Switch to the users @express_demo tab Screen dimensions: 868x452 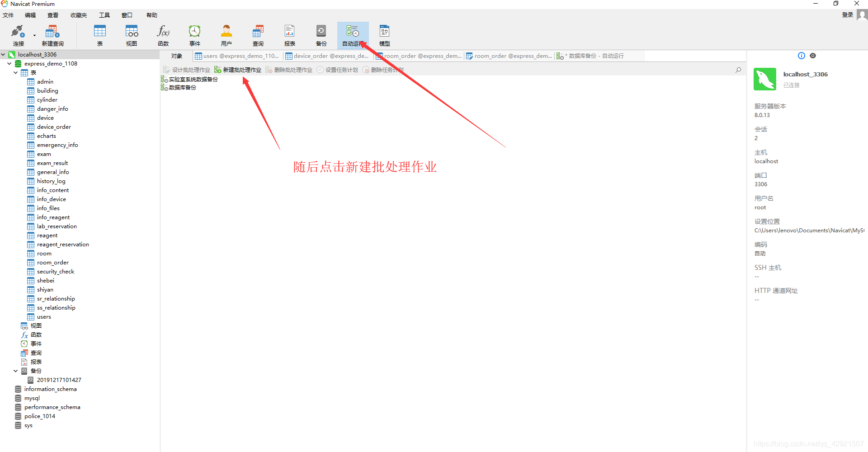(237, 56)
